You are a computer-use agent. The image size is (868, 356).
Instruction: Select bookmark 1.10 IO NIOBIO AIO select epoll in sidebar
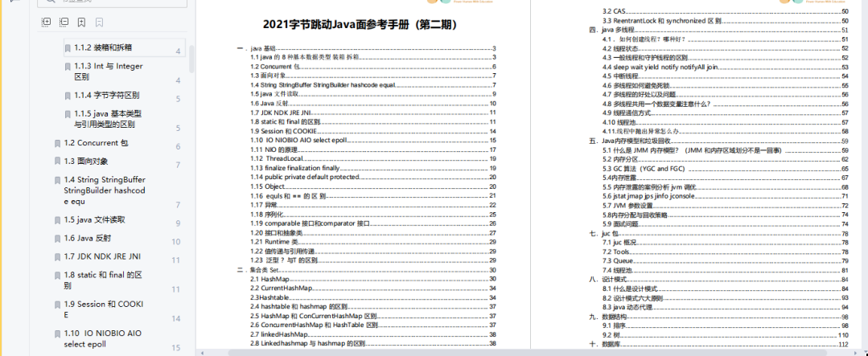pyautogui.click(x=103, y=338)
